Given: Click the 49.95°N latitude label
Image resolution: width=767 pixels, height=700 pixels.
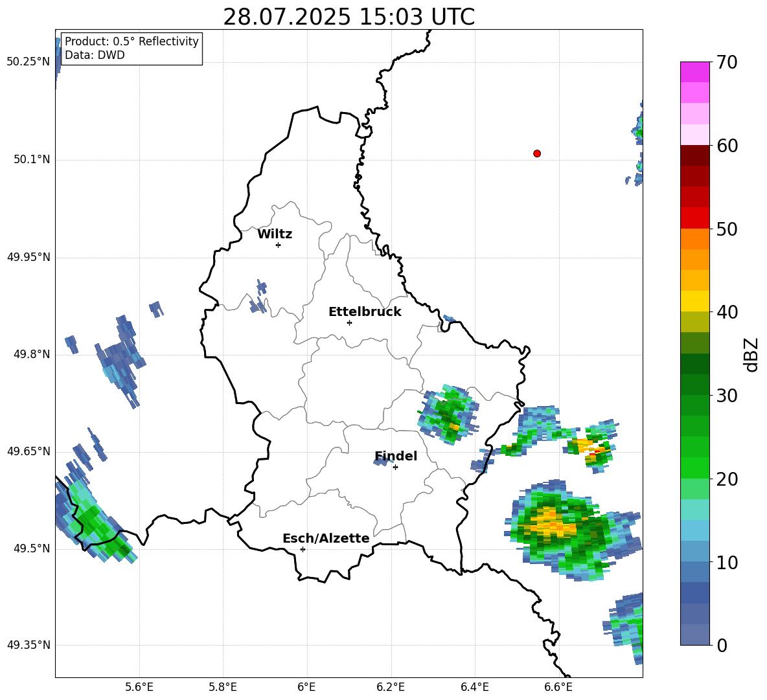Looking at the screenshot, I should (29, 257).
